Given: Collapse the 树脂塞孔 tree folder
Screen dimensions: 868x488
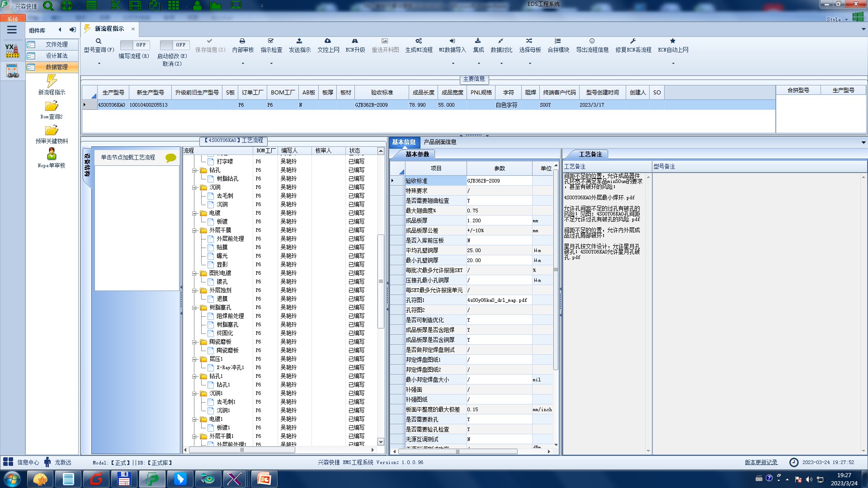Looking at the screenshot, I should coord(194,308).
